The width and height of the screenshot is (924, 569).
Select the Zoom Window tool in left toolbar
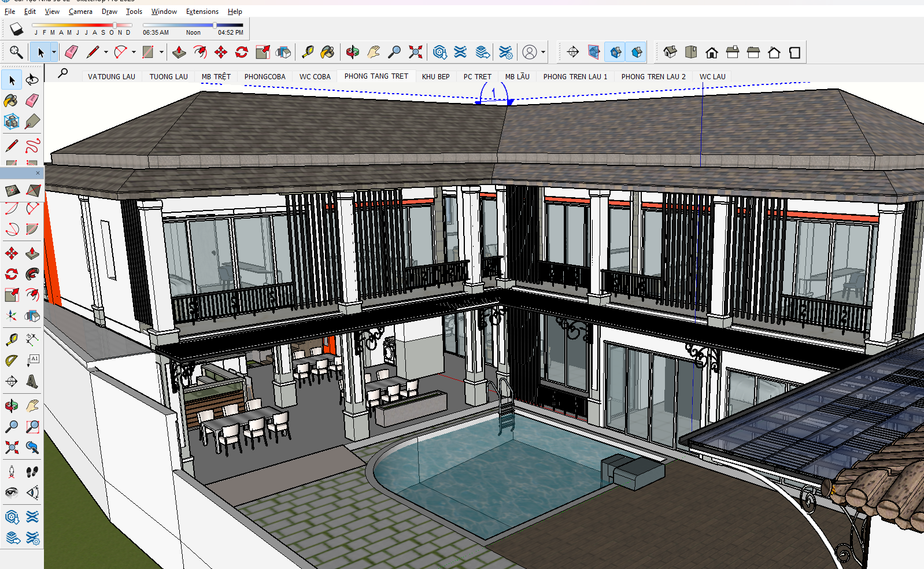[x=32, y=427]
